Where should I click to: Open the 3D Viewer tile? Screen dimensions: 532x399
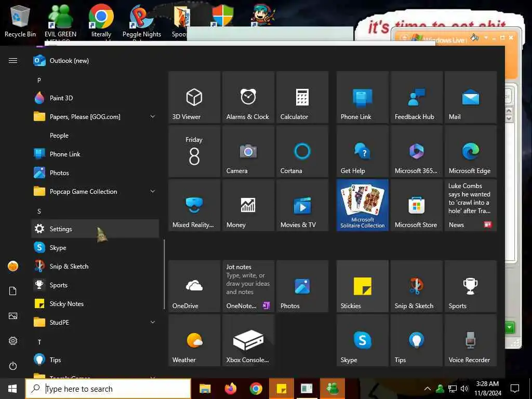tap(194, 97)
